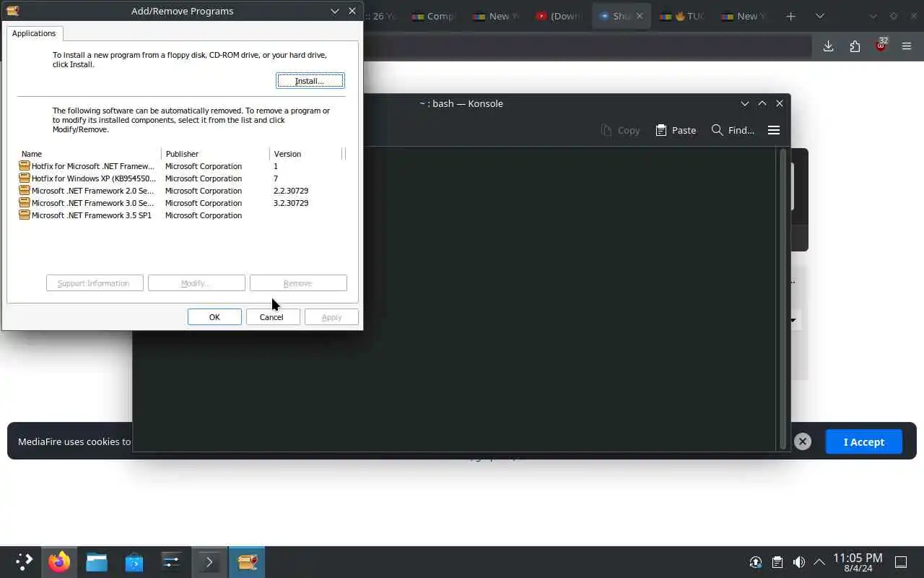
Task: Close the Konsole window
Action: click(780, 103)
